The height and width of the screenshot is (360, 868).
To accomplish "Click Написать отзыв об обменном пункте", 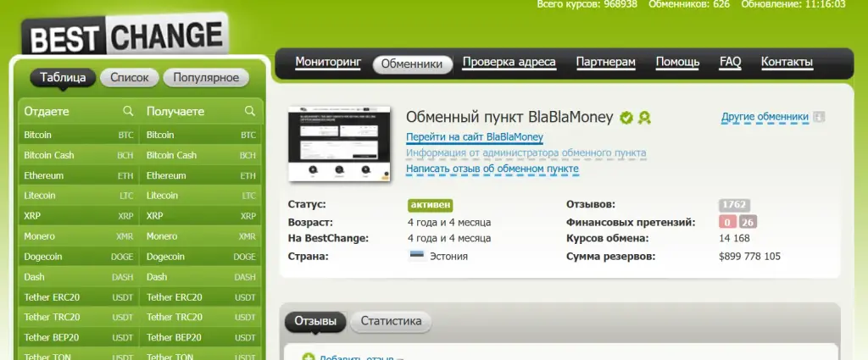I will 492,169.
